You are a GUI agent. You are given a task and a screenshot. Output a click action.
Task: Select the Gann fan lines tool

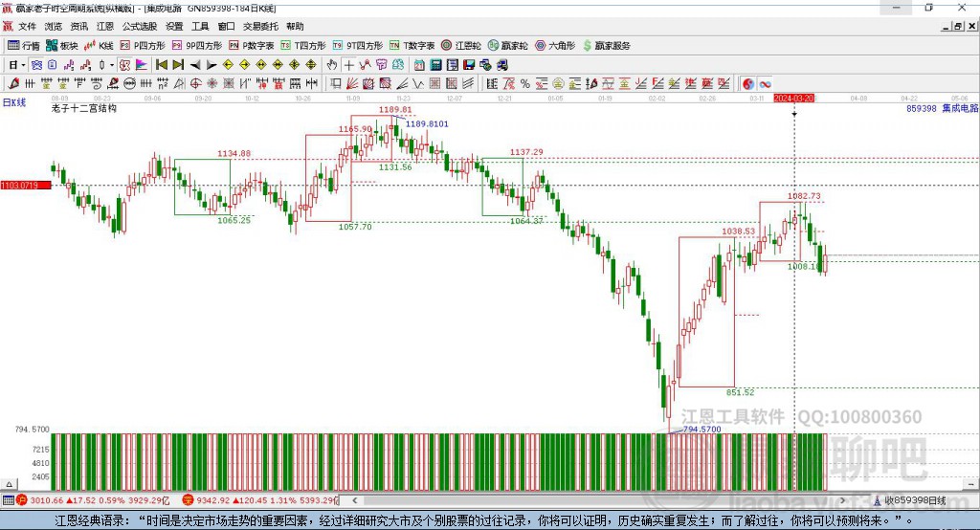click(x=352, y=83)
